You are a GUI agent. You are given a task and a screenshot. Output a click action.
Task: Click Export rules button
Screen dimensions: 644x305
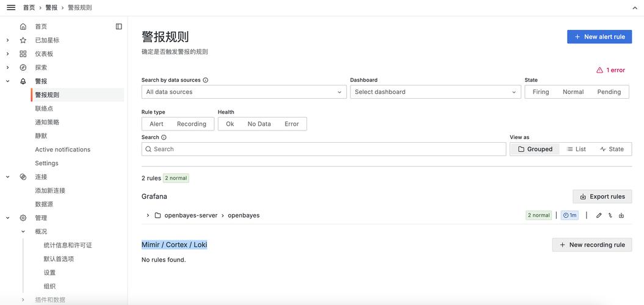coord(602,196)
